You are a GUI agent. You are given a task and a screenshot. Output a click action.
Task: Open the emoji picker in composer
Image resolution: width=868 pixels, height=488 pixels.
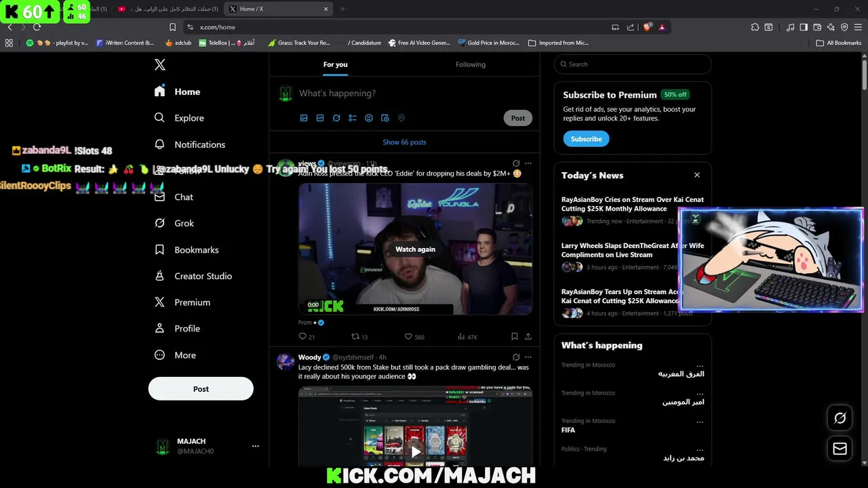click(x=369, y=118)
